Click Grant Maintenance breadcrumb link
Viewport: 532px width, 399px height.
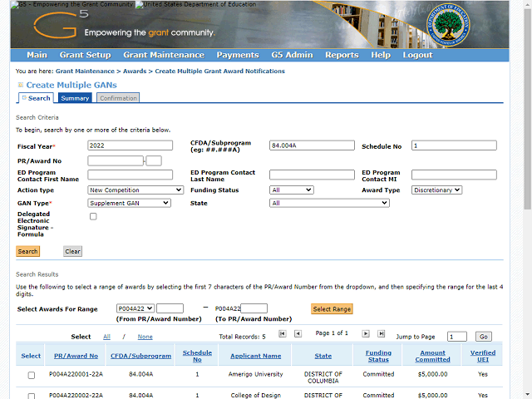[85, 71]
